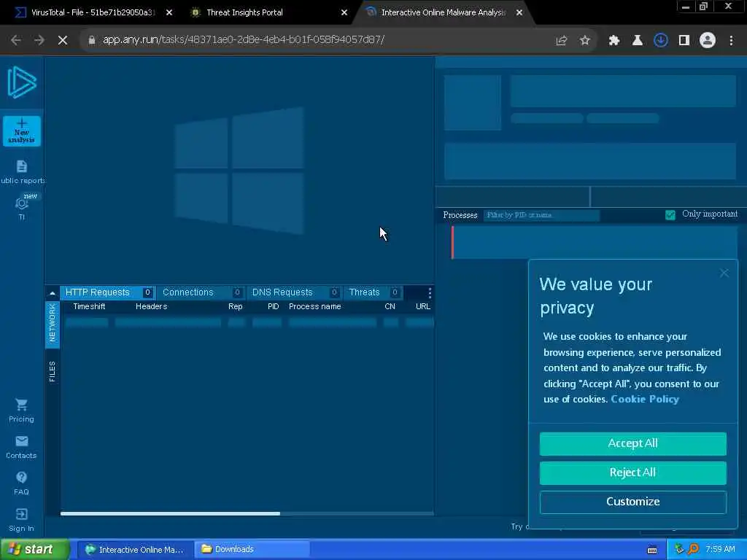This screenshot has width=747, height=560.
Task: Collapse the network panel with the arrow
Action: coord(53,293)
